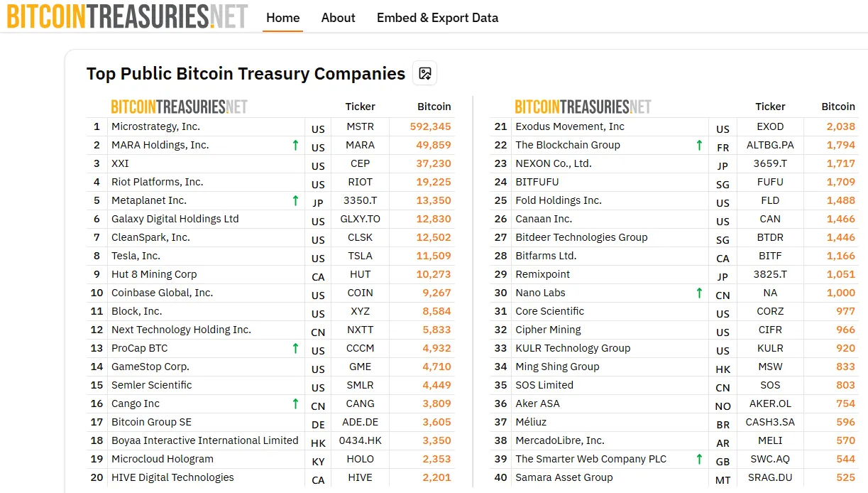Image resolution: width=868 pixels, height=493 pixels.
Task: Open Hut 8 Mining Corp entry
Action: (x=154, y=274)
